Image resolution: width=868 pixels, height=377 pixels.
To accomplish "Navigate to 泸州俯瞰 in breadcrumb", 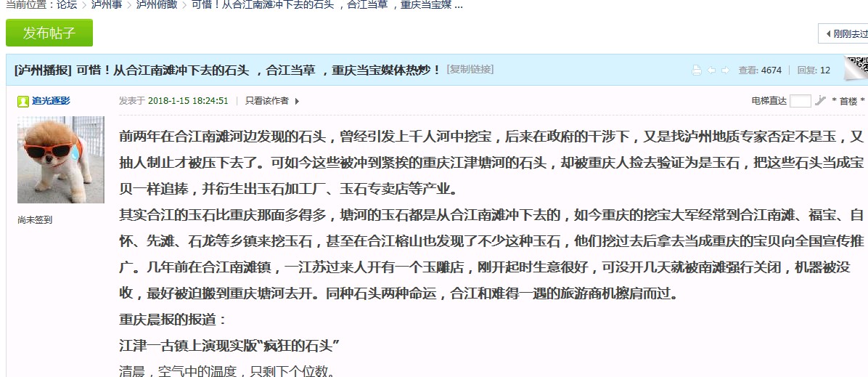I will [155, 4].
